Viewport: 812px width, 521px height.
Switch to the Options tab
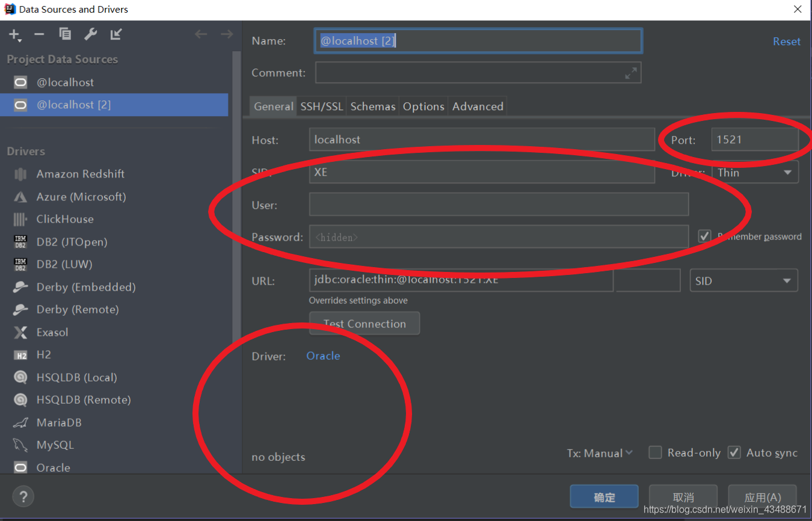[x=423, y=106]
